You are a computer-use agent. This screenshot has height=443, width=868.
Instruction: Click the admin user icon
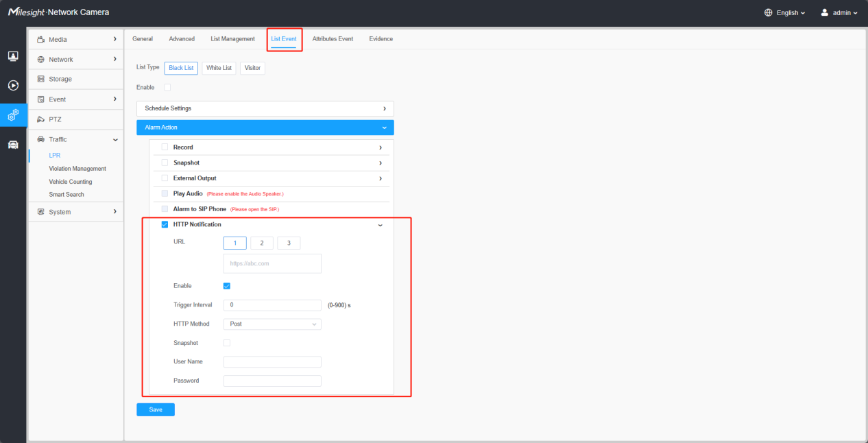click(x=825, y=12)
